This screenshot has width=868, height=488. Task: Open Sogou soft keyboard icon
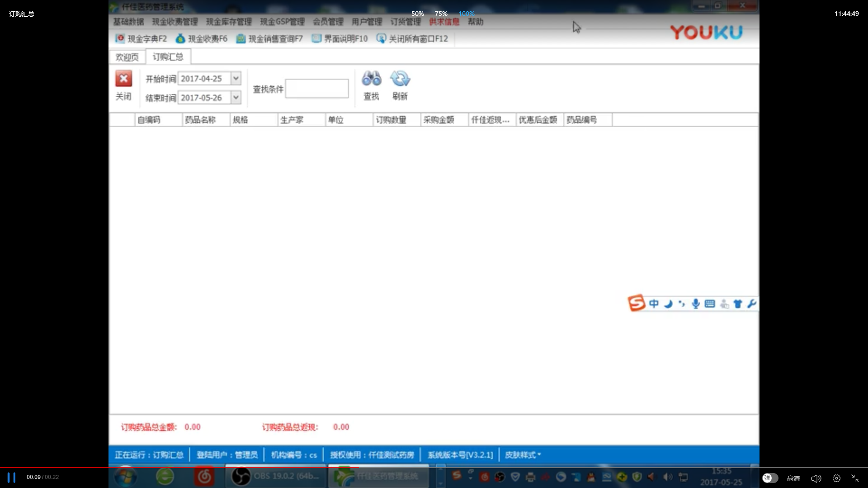[710, 304]
